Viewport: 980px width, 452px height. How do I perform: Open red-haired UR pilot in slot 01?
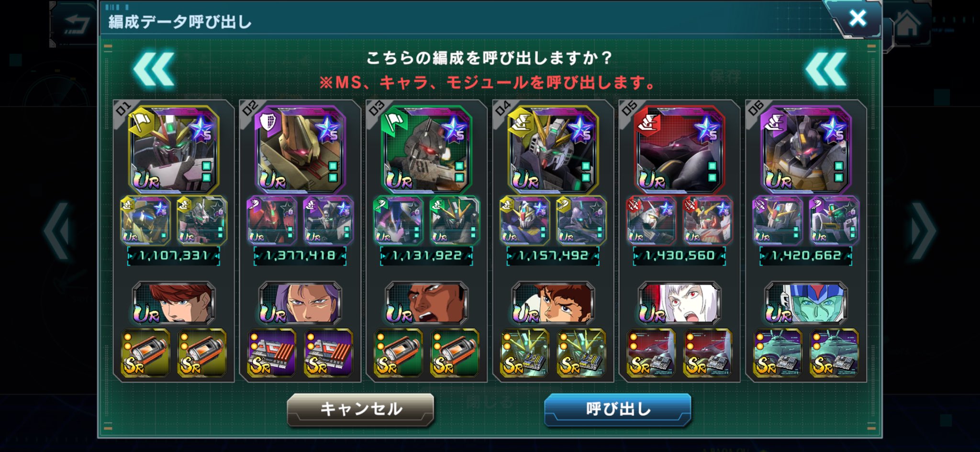coord(174,303)
